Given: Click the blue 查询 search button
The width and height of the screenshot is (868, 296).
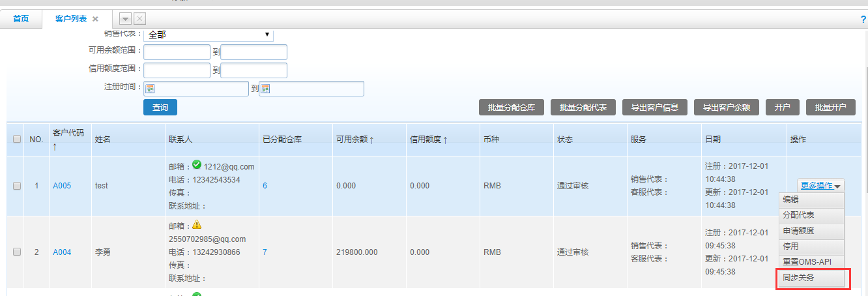Looking at the screenshot, I should [x=160, y=108].
